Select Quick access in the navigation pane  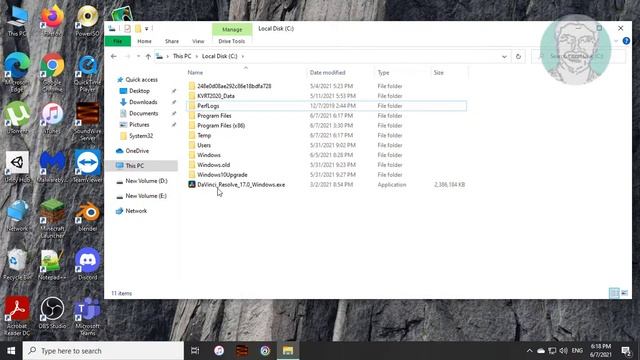pos(141,80)
